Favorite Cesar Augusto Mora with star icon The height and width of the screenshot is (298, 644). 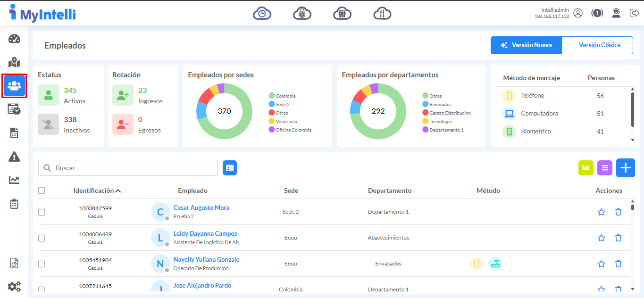pos(601,212)
